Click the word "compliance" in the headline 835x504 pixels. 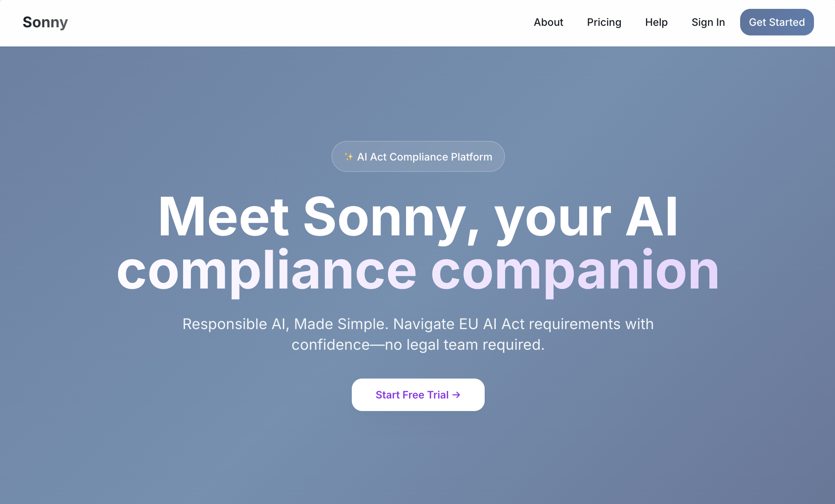coord(267,271)
